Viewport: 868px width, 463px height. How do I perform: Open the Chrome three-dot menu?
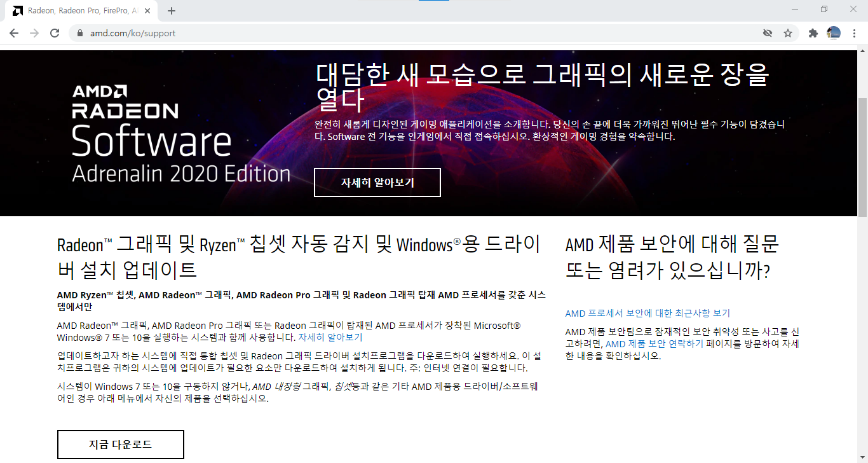point(854,33)
